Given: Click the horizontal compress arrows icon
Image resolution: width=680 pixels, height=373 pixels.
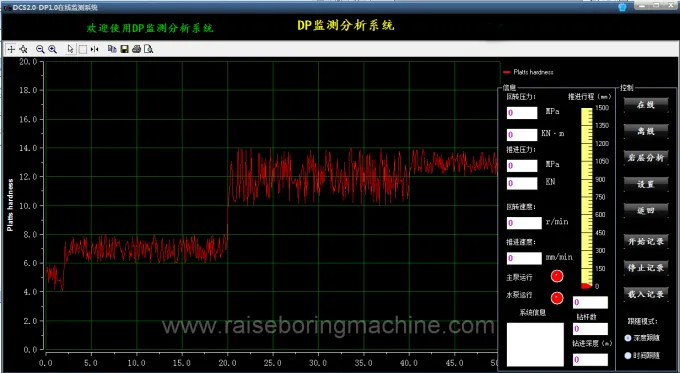Looking at the screenshot, I should click(95, 49).
